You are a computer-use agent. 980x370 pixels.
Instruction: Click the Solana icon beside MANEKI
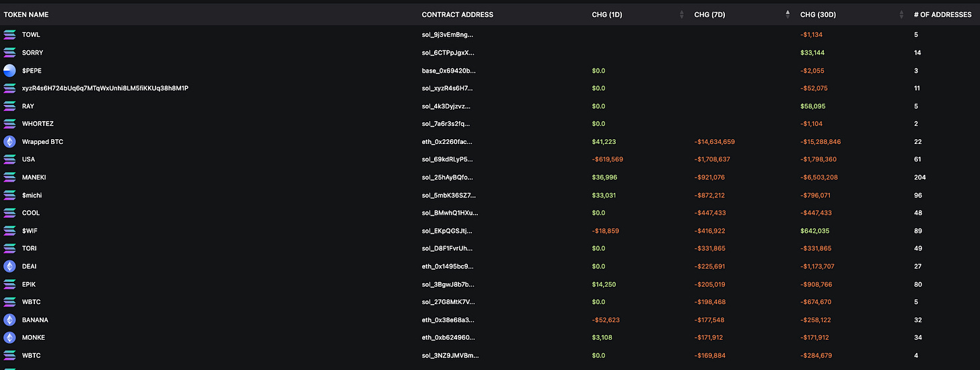pyautogui.click(x=9, y=178)
